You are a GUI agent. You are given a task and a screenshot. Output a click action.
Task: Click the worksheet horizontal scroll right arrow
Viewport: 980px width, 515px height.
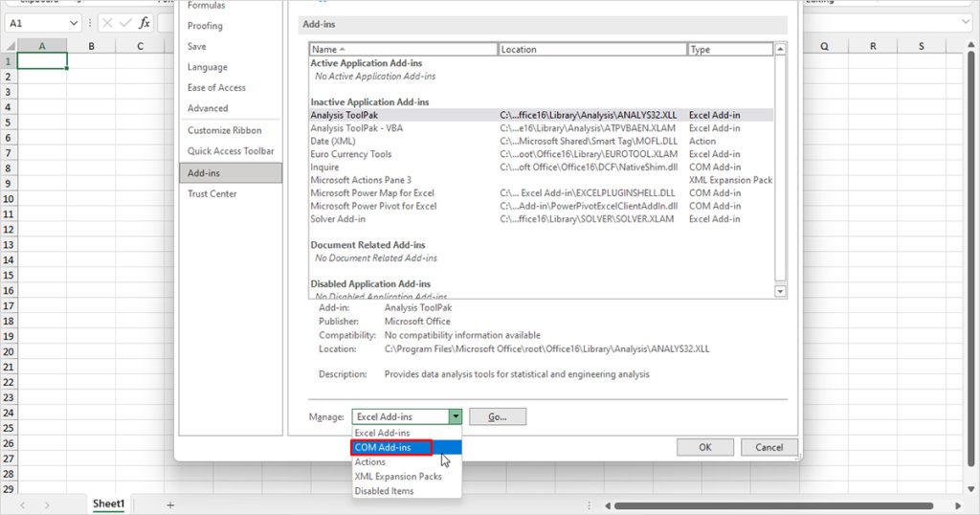[957, 505]
